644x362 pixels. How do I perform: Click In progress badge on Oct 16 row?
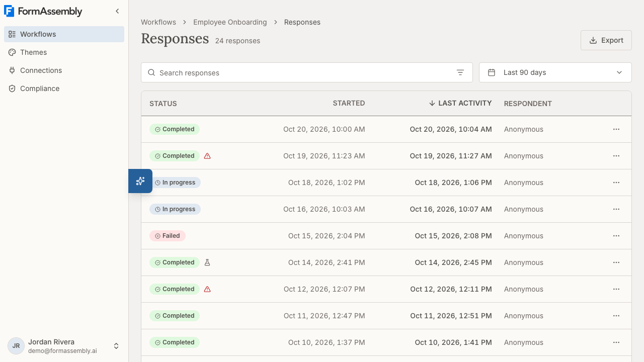click(175, 209)
